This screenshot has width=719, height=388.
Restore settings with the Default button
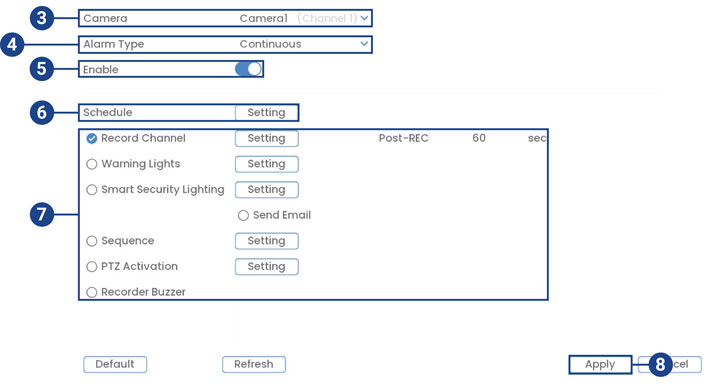click(115, 364)
